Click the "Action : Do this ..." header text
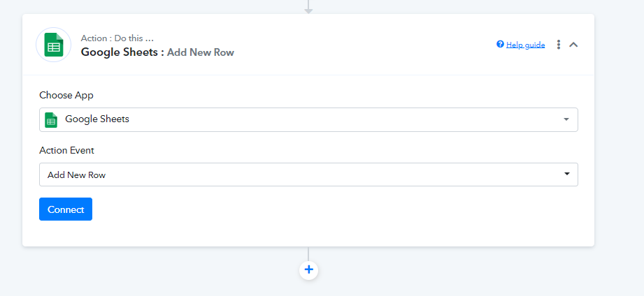 [117, 38]
